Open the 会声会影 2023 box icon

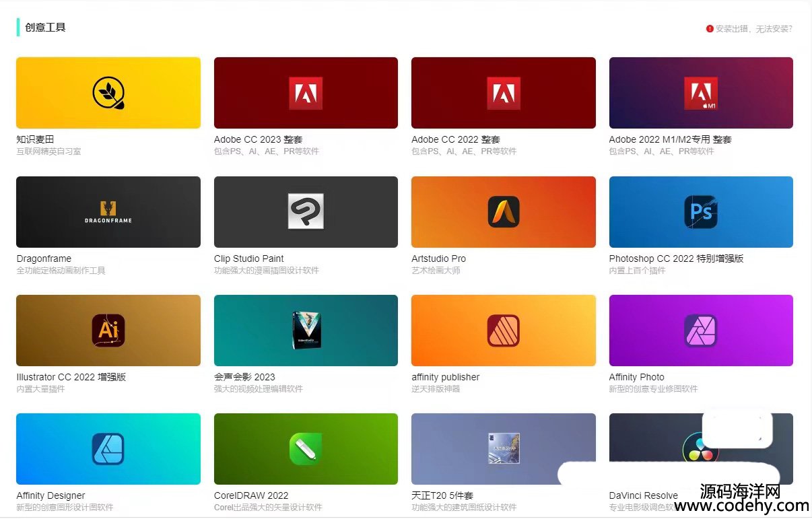coord(307,331)
